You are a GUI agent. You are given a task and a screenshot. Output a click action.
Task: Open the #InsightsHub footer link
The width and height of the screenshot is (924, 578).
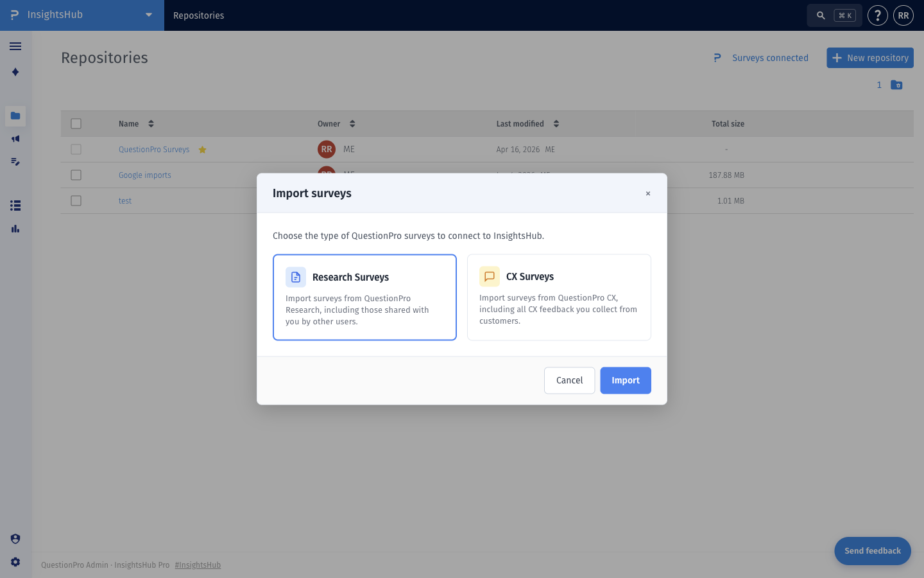[x=198, y=565]
